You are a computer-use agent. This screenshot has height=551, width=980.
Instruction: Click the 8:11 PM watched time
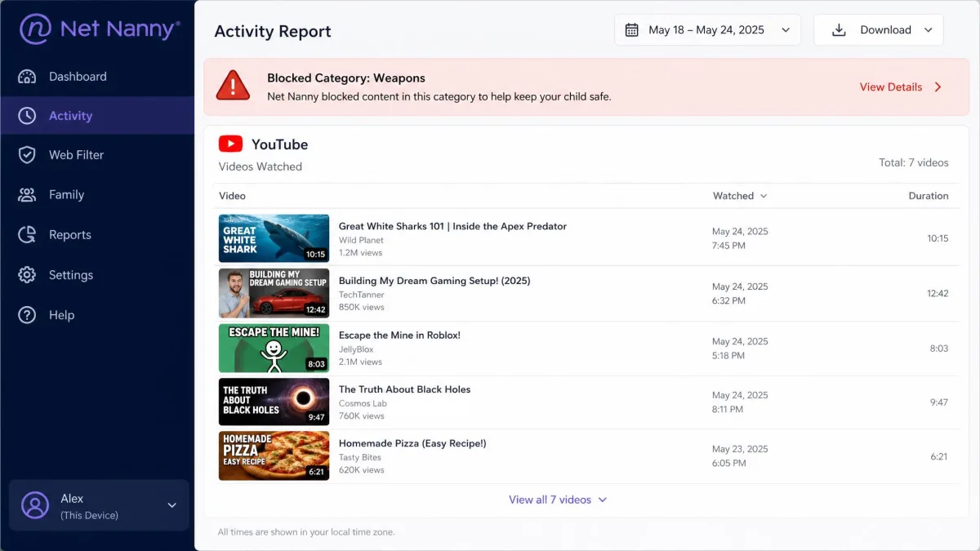click(x=728, y=409)
